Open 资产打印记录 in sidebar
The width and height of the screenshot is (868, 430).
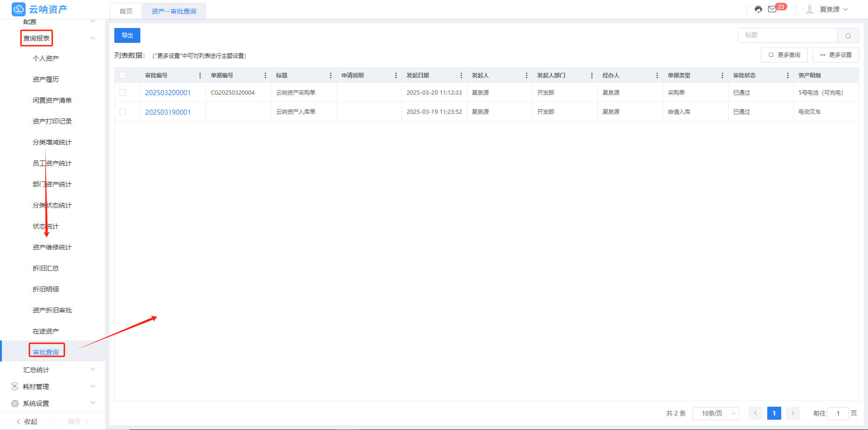(52, 121)
